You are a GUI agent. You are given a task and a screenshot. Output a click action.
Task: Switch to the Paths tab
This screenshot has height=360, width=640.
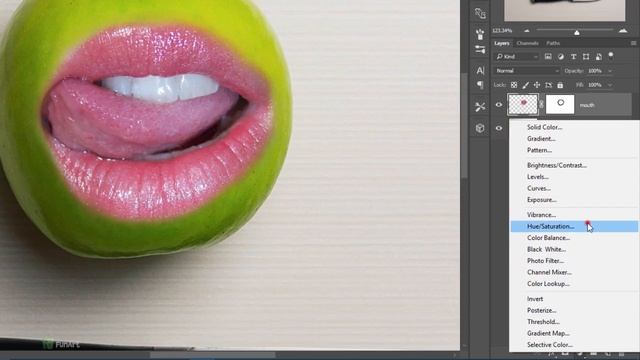(x=553, y=43)
